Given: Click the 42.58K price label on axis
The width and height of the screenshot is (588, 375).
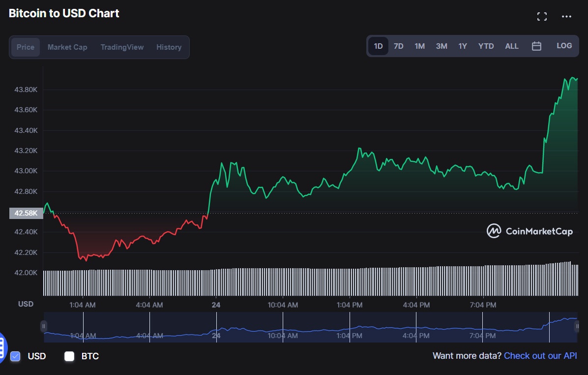Looking at the screenshot, I should [x=26, y=213].
